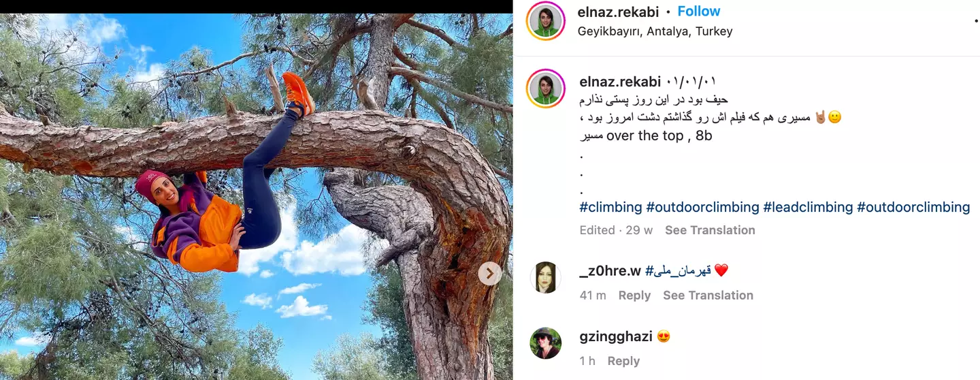Open gzingghazi commenter avatar

coord(546,343)
